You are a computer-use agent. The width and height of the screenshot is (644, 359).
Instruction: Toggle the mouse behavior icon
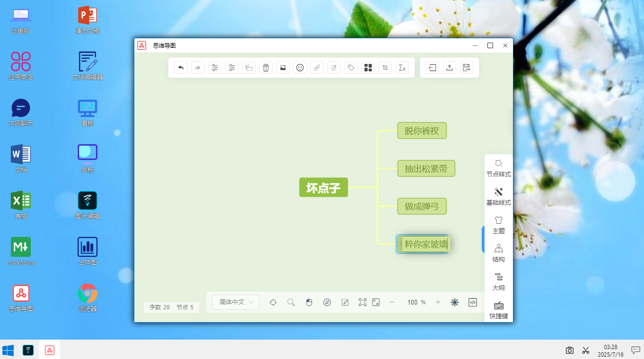pos(309,302)
